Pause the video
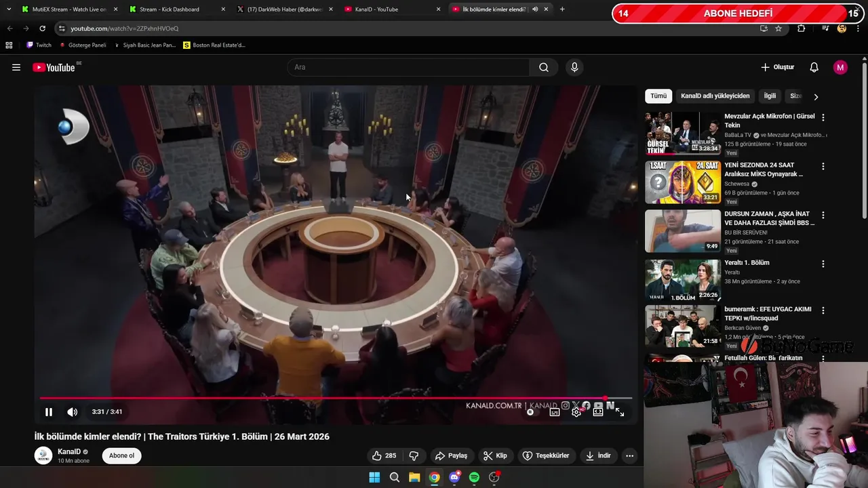This screenshot has width=868, height=488. pyautogui.click(x=49, y=412)
